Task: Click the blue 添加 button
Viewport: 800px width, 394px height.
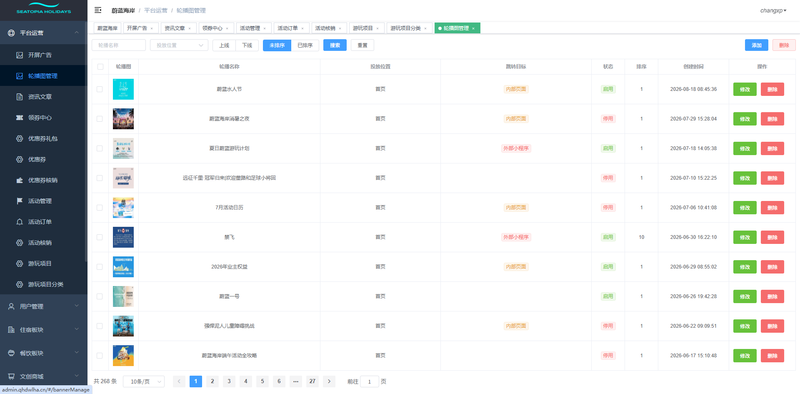Action: coord(756,45)
